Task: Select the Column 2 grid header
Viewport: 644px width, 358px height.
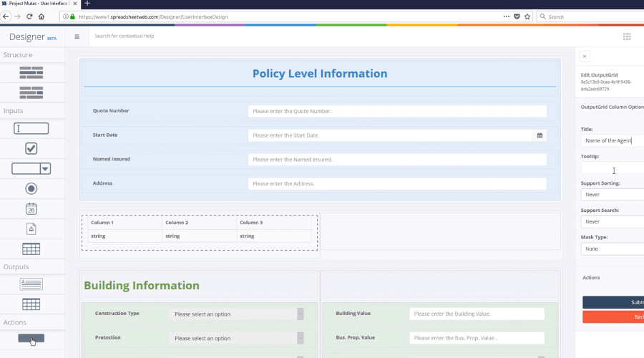Action: 199,223
